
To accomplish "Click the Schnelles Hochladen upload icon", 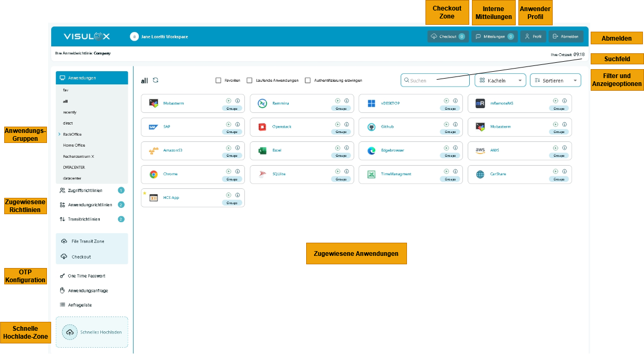I will (x=70, y=332).
